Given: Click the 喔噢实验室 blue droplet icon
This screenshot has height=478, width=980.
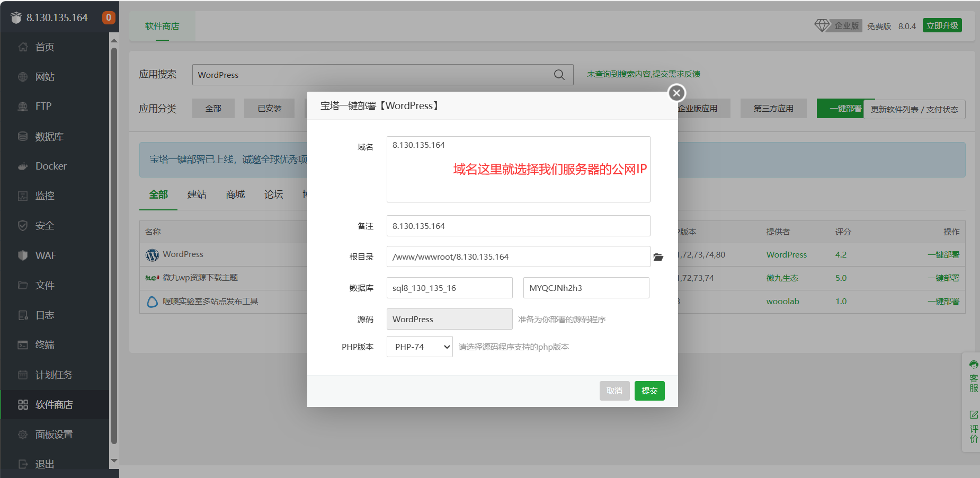Looking at the screenshot, I should tap(152, 302).
